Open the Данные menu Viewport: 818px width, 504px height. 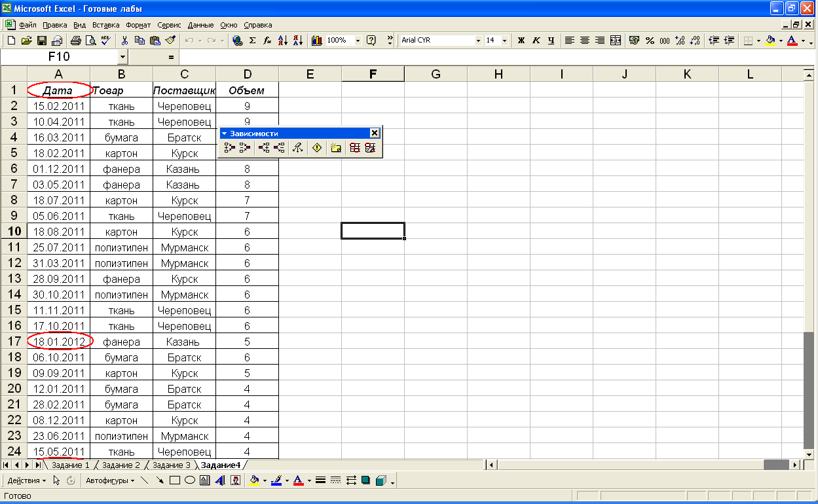[200, 25]
